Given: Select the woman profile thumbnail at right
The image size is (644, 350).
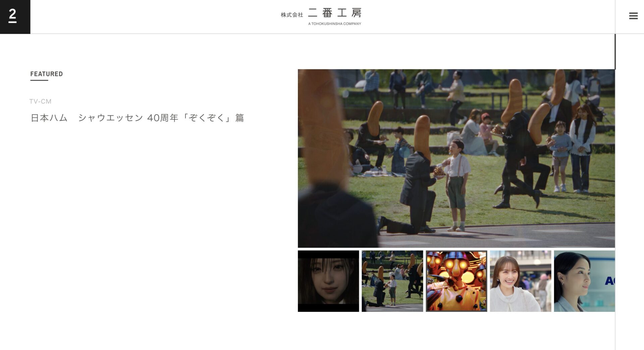Looking at the screenshot, I should pyautogui.click(x=584, y=281).
